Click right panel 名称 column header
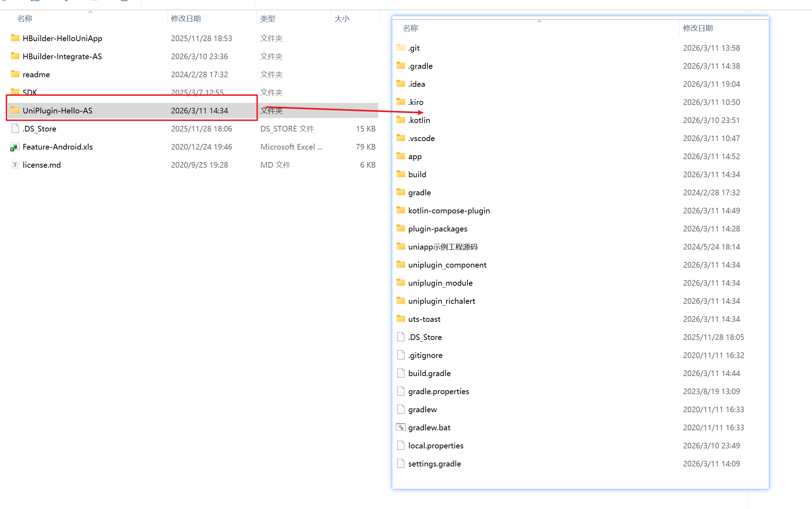Image resolution: width=812 pixels, height=509 pixels. (410, 28)
